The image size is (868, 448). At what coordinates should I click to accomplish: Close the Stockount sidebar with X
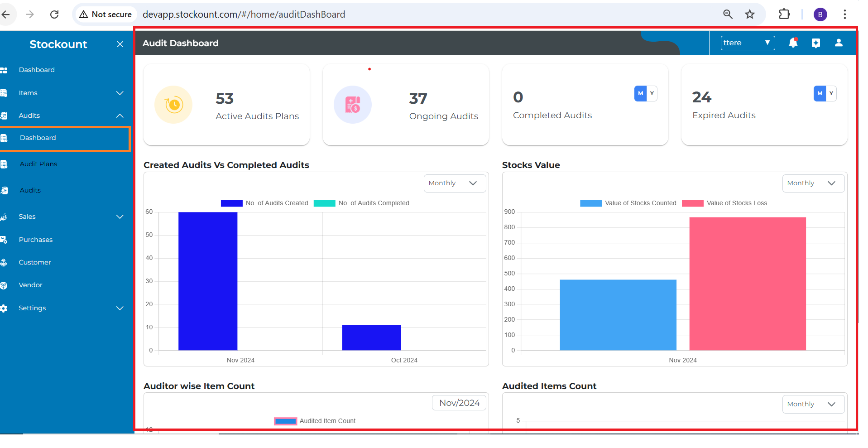tap(120, 44)
